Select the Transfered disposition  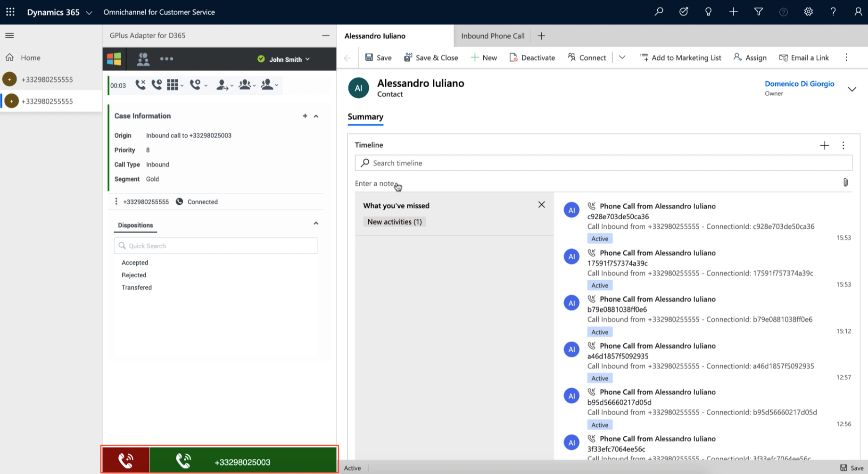pyautogui.click(x=137, y=287)
